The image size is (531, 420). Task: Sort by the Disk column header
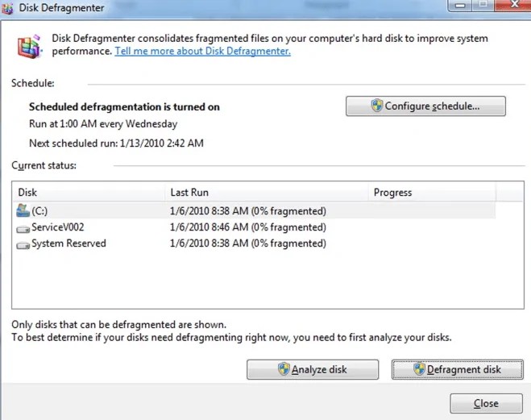(89, 193)
